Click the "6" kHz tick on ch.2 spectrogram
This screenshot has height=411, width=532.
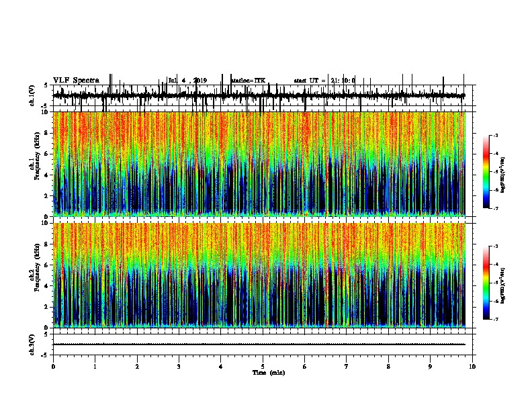pyautogui.click(x=47, y=265)
